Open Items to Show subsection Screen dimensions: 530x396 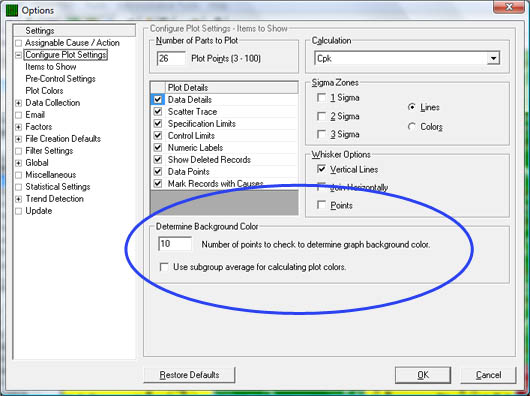tap(51, 67)
